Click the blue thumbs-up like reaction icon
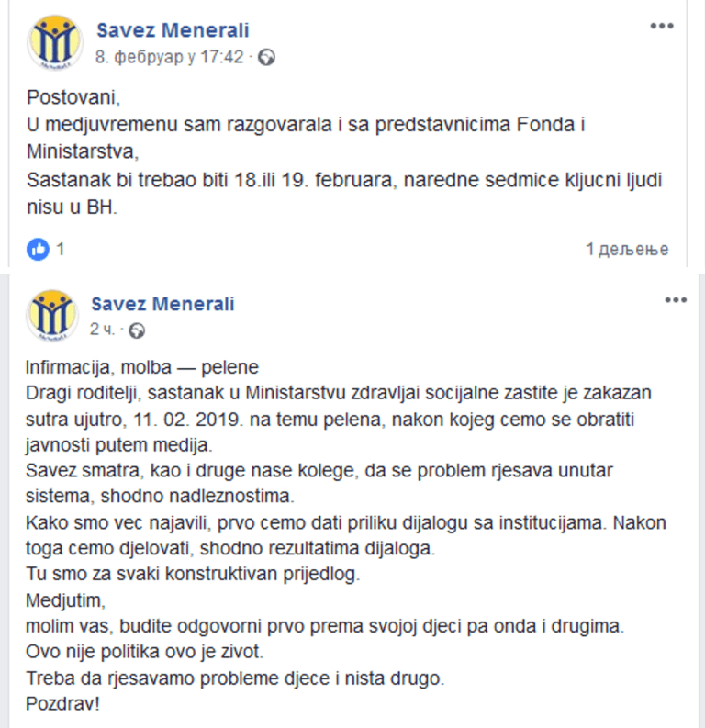 point(38,250)
